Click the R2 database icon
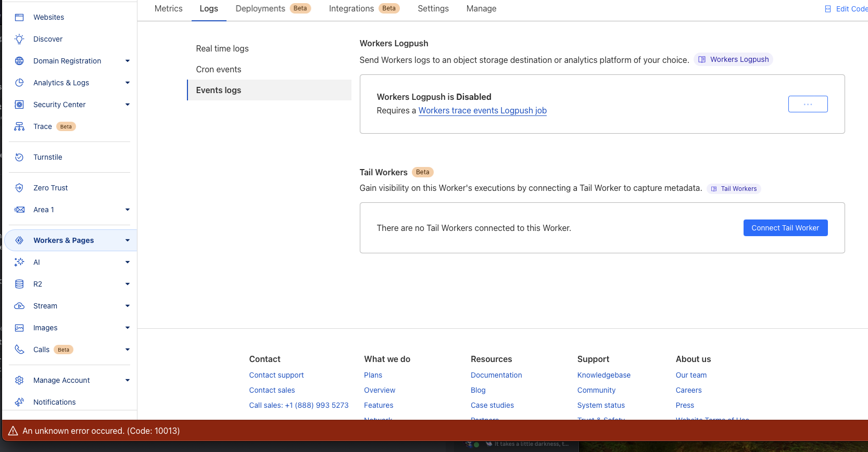The image size is (868, 452). point(19,284)
